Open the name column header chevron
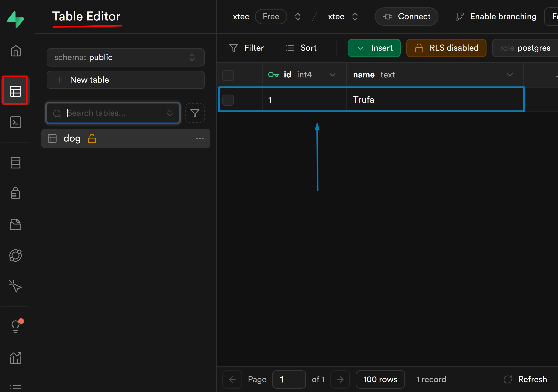The height and width of the screenshot is (392, 558). click(x=510, y=75)
